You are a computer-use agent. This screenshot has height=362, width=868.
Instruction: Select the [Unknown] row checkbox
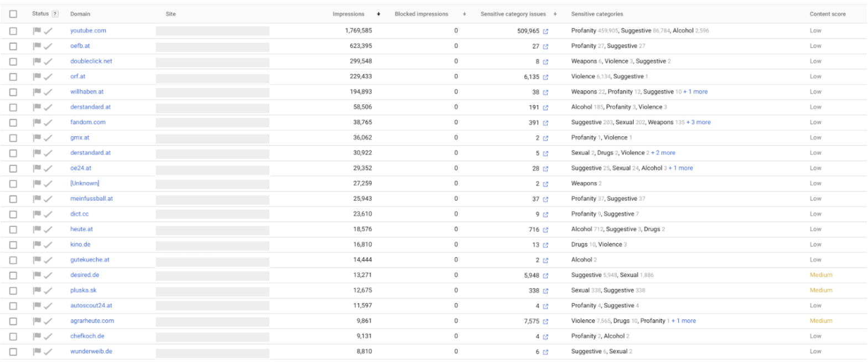pyautogui.click(x=13, y=184)
